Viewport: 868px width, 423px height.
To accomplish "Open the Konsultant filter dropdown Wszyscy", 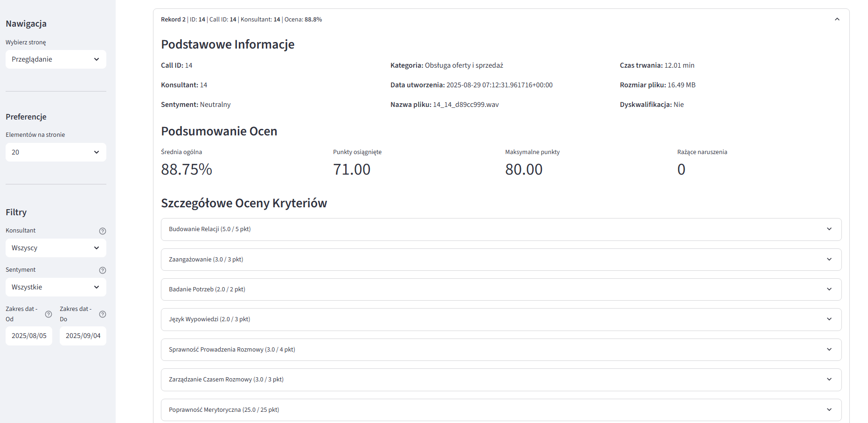I will tap(56, 248).
